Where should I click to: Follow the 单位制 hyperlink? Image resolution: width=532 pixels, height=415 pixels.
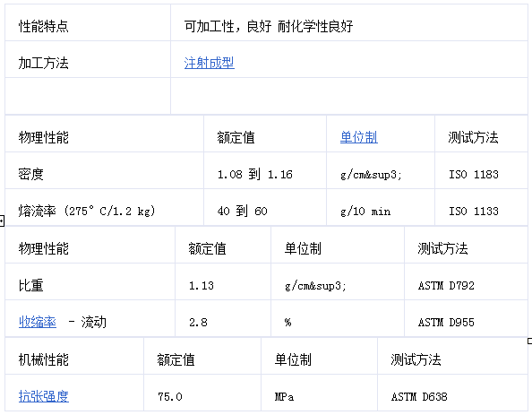click(358, 137)
